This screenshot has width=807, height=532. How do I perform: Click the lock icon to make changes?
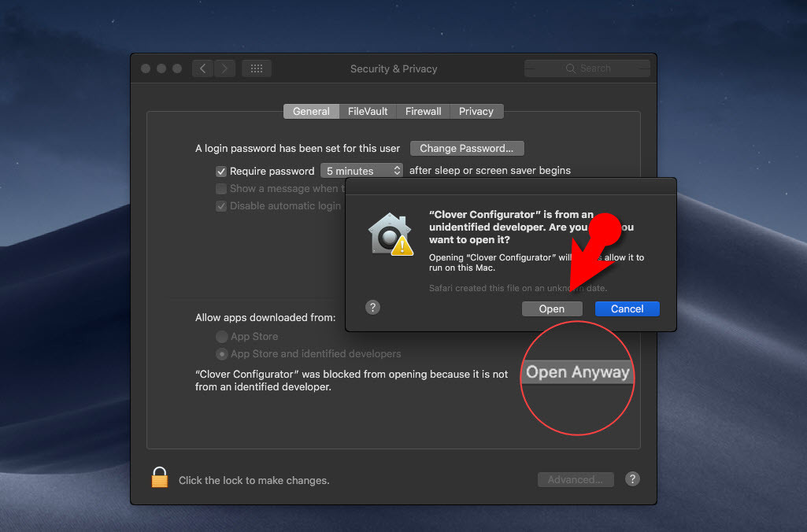pyautogui.click(x=160, y=477)
